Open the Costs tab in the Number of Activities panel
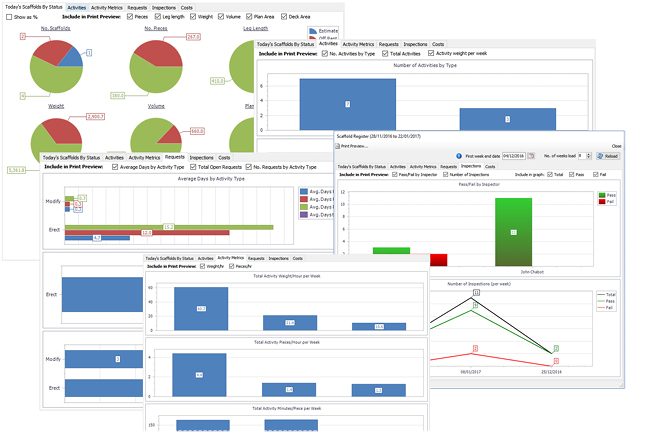 coord(438,44)
